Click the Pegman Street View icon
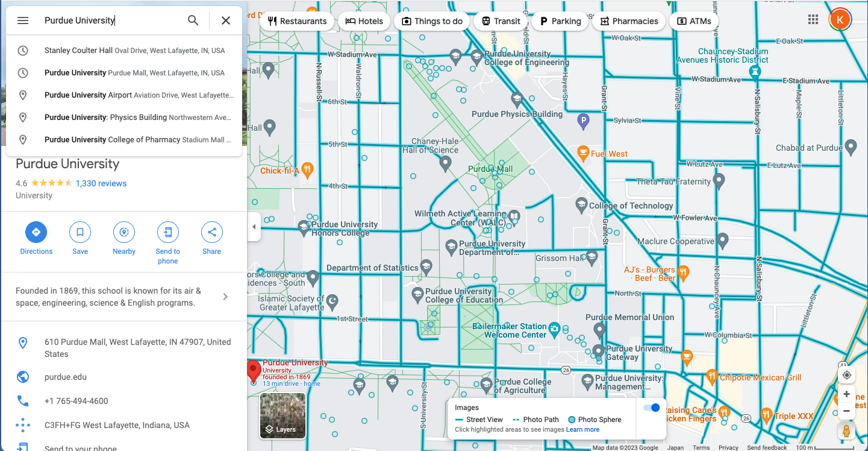868x451 pixels. click(x=846, y=430)
